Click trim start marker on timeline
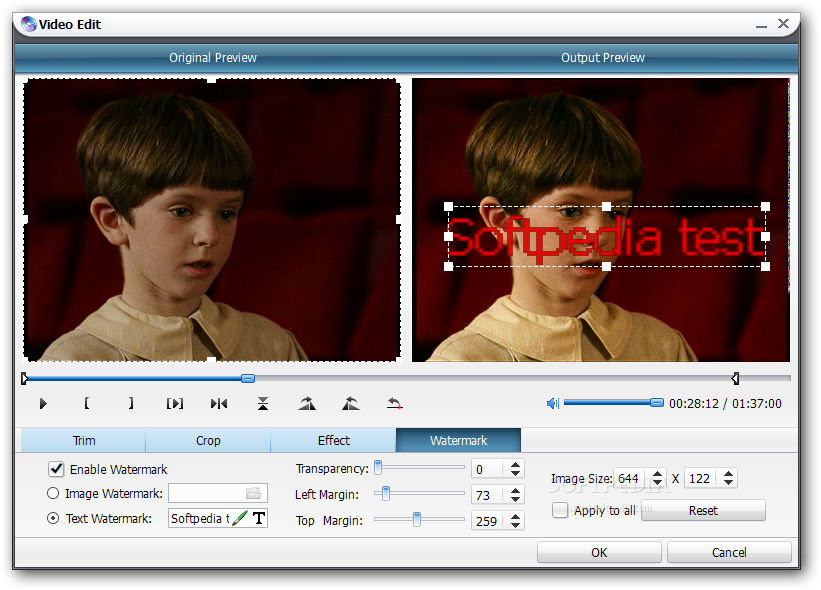Screen dimensions: 821x590 click(25, 378)
